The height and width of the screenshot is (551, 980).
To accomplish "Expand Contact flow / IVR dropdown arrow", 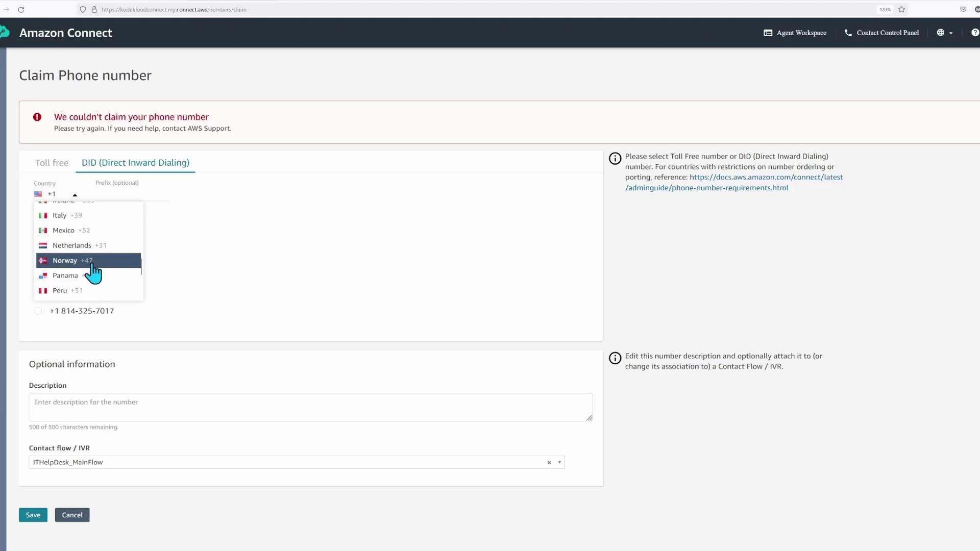I will (559, 462).
